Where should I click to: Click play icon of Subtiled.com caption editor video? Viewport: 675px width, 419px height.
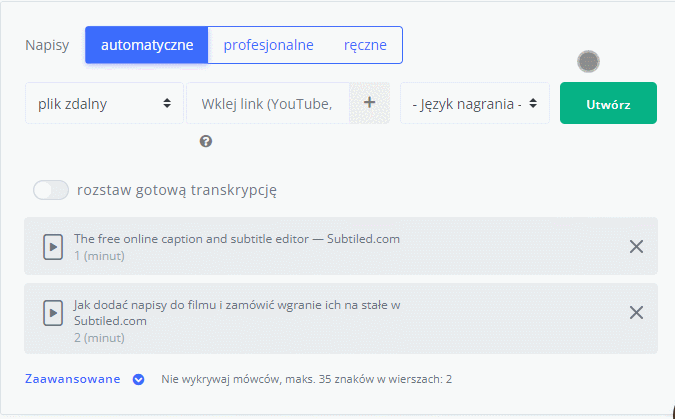pos(52,246)
